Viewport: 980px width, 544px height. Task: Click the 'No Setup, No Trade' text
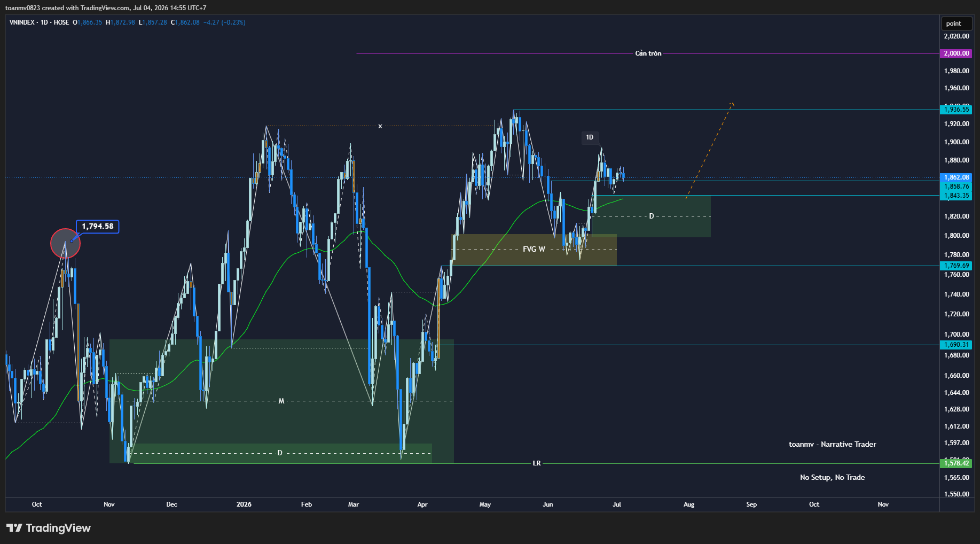(833, 478)
